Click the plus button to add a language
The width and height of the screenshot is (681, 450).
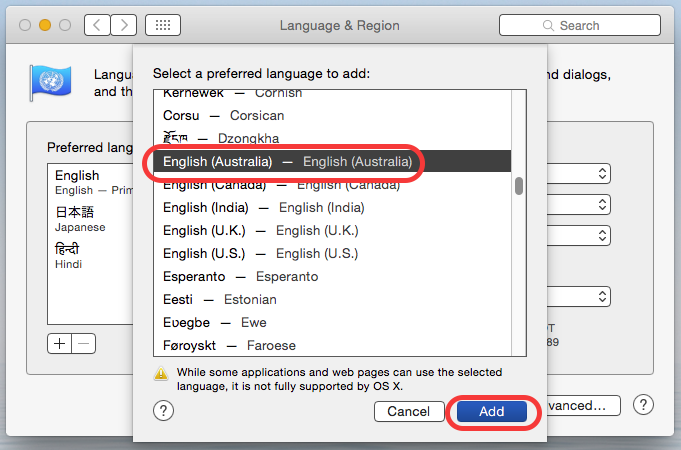click(60, 343)
